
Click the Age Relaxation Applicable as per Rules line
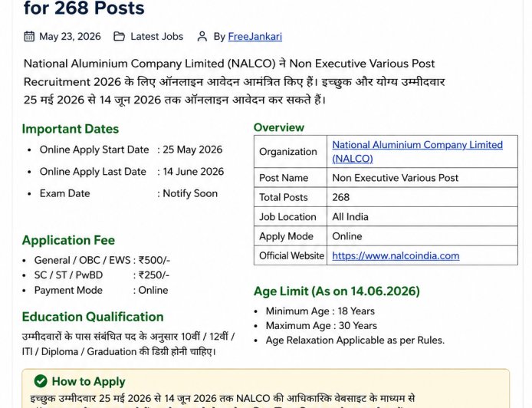355,340
